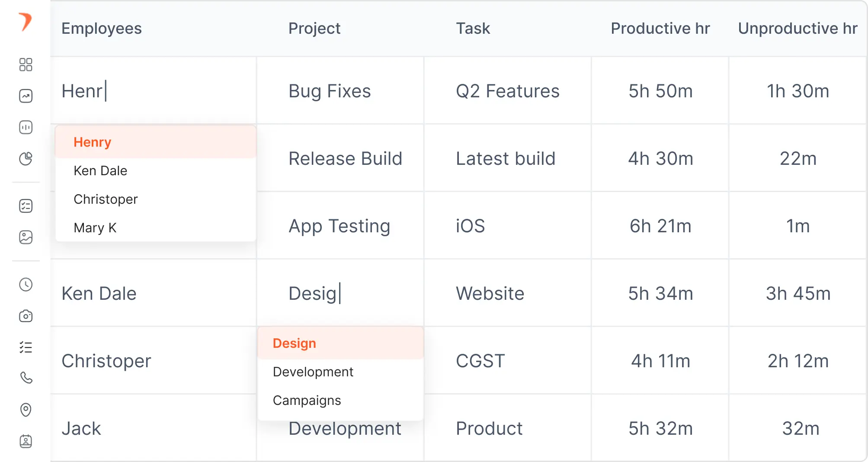The width and height of the screenshot is (868, 462).
Task: Click the orange app logo icon
Action: tap(26, 22)
